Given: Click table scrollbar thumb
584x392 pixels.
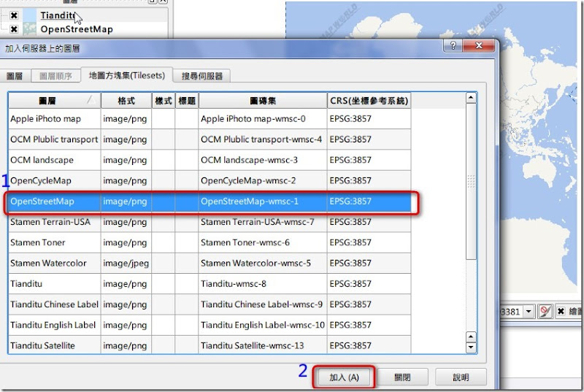Looking at the screenshot, I should (x=471, y=181).
